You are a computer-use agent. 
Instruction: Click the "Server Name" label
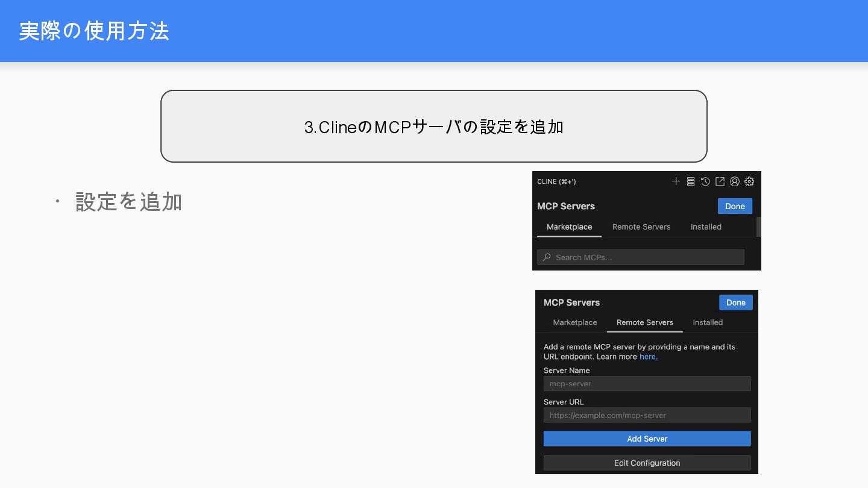[x=567, y=371]
